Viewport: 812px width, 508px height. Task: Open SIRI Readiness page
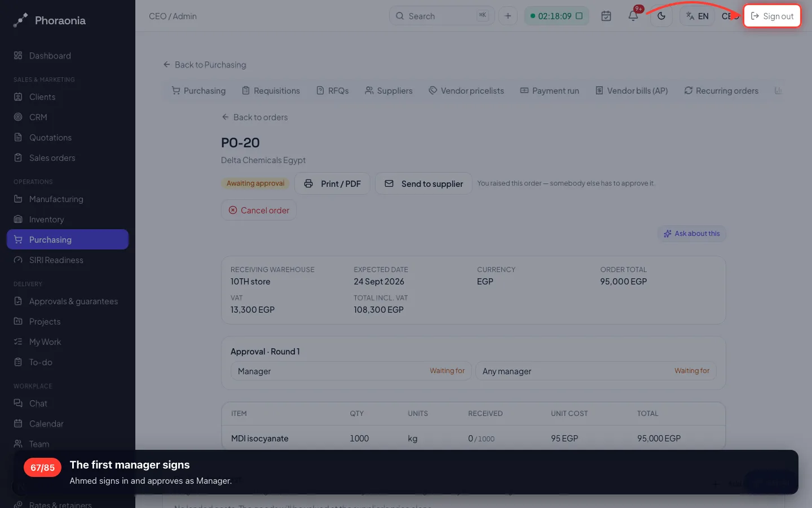pyautogui.click(x=68, y=260)
